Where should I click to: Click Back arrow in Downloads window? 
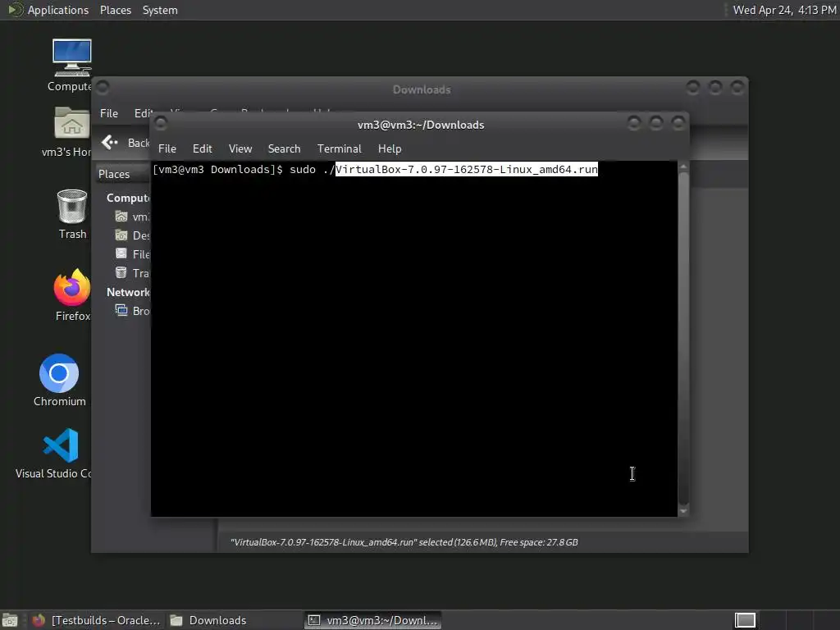pos(109,142)
